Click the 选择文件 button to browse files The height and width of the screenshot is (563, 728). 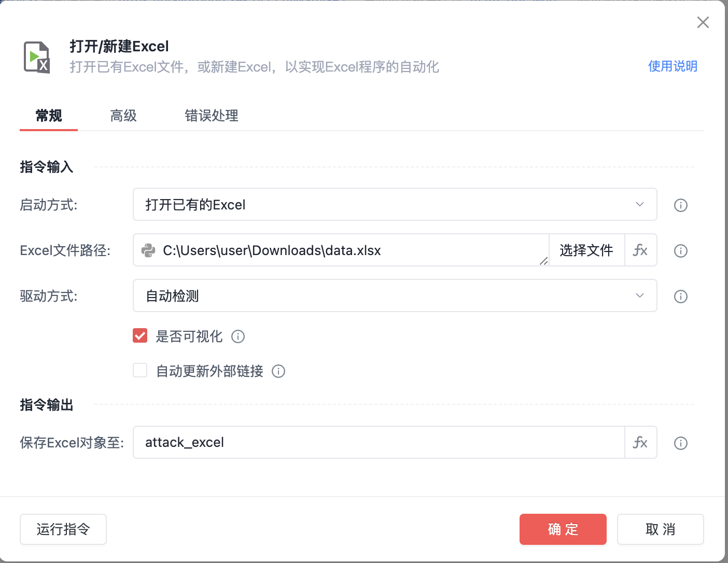click(x=586, y=250)
